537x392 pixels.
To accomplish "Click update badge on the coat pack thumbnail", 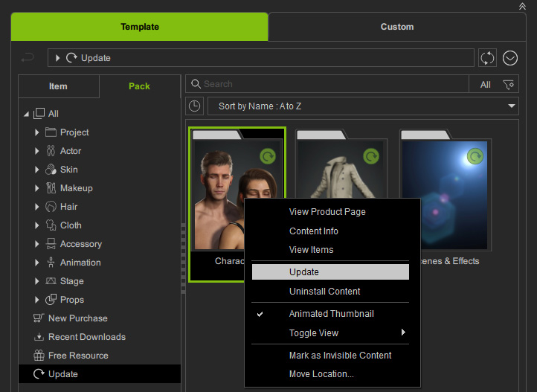I will (x=370, y=156).
